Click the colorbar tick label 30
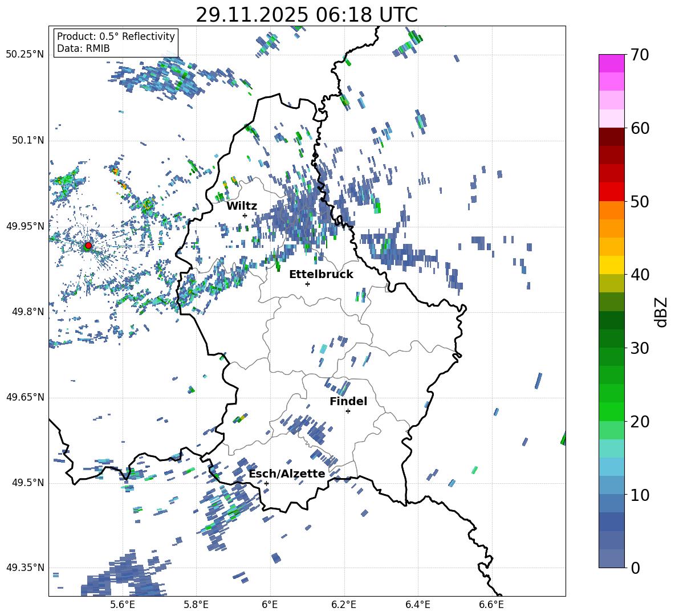The width and height of the screenshot is (675, 616). [x=640, y=348]
